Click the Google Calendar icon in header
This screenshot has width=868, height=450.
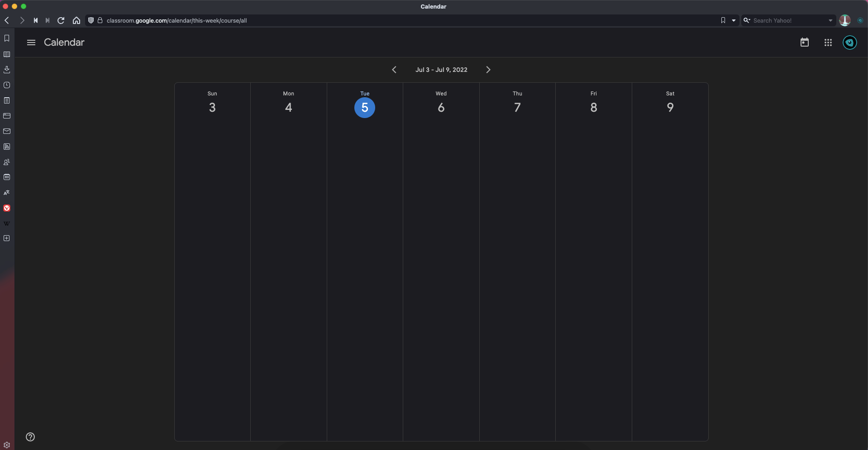click(805, 43)
